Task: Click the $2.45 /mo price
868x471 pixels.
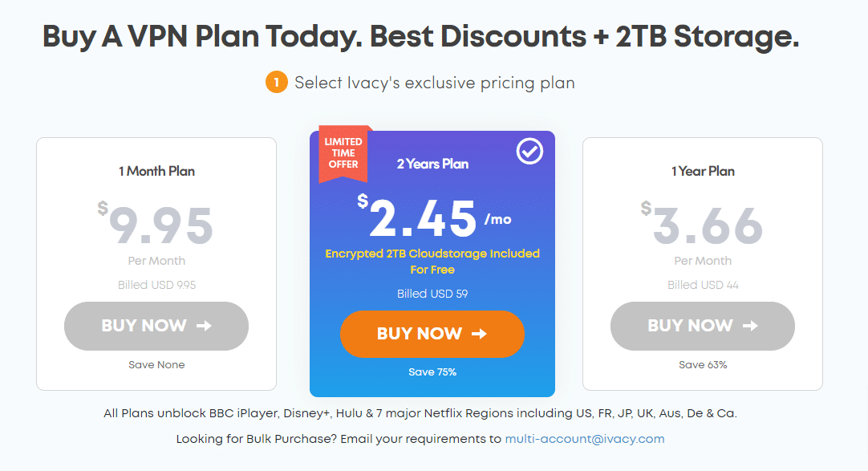Action: pos(435,217)
